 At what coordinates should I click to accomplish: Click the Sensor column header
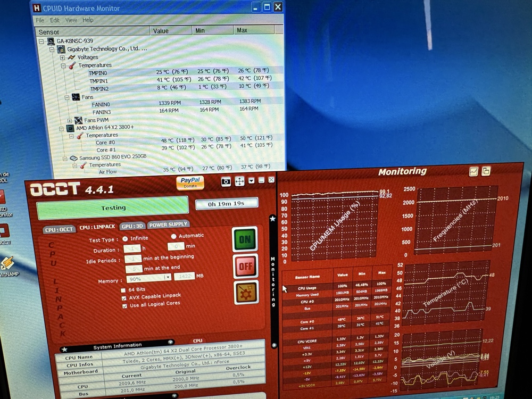pyautogui.click(x=93, y=31)
